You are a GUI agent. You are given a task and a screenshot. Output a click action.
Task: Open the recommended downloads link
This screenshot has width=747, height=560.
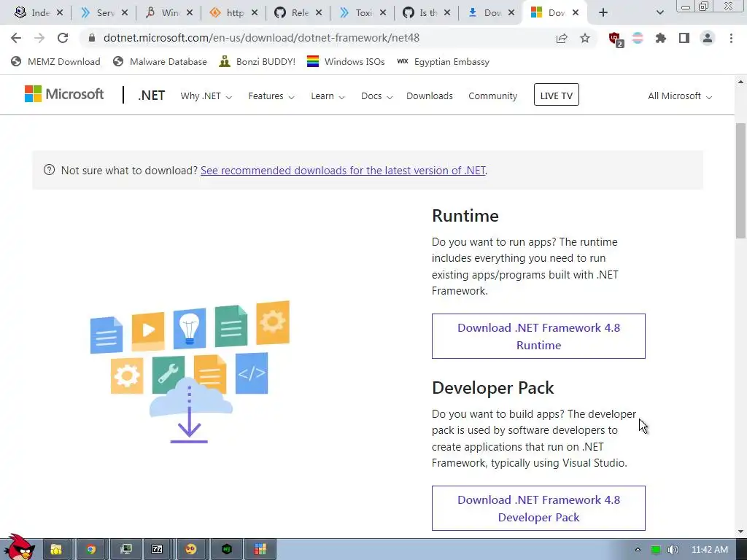click(343, 171)
